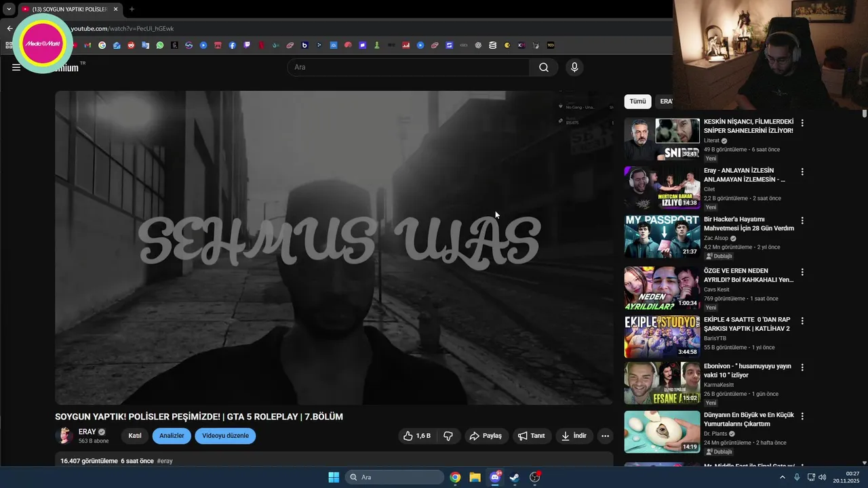Type in the YouTube Ara search field
The image size is (868, 488).
(409, 67)
